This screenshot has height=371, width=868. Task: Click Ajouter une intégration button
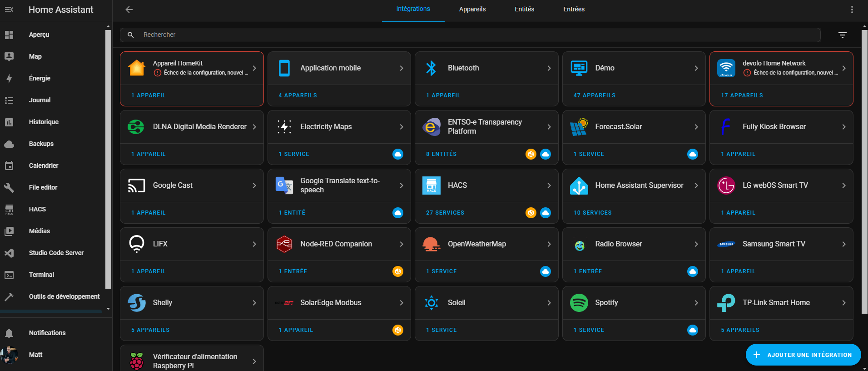[x=803, y=355]
